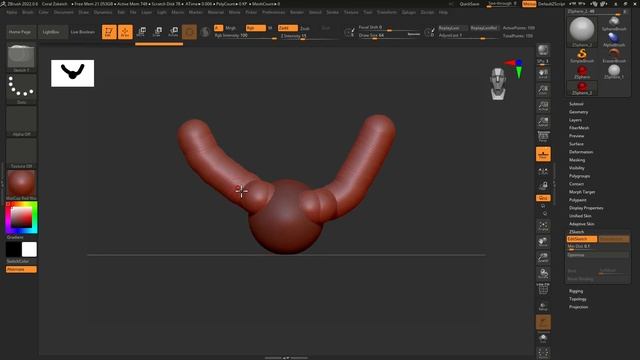Toggle the Rgb channel button

point(255,28)
